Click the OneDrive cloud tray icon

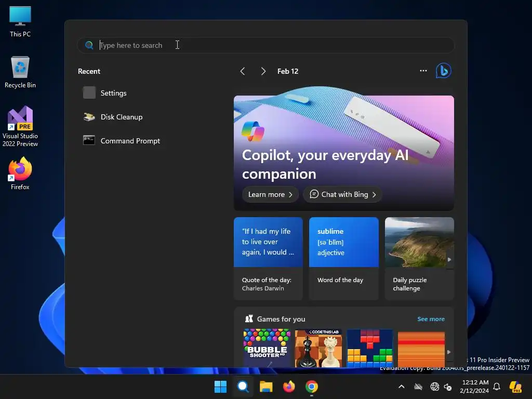coord(418,387)
